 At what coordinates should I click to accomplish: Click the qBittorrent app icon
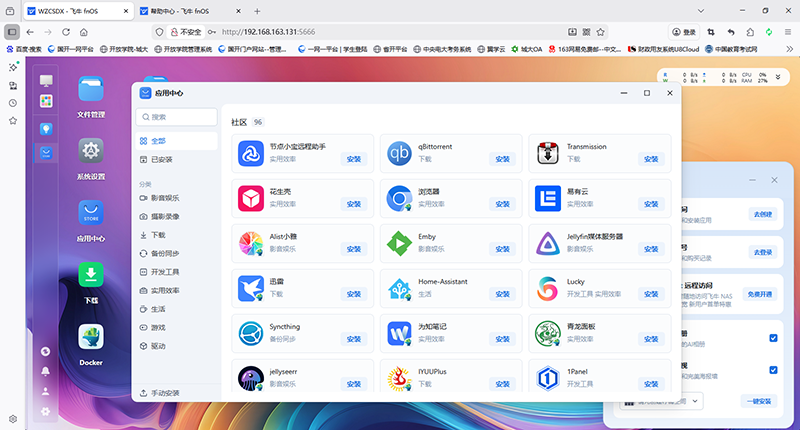(x=399, y=153)
